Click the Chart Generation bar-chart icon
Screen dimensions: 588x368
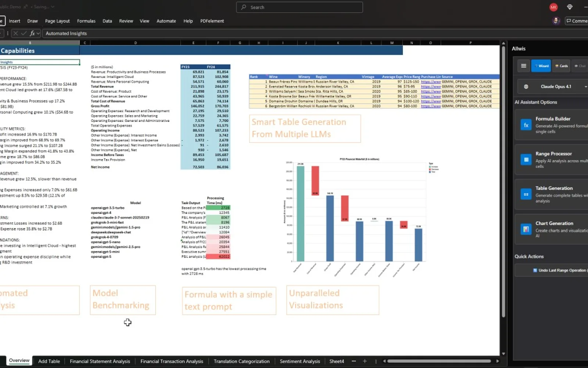click(526, 229)
